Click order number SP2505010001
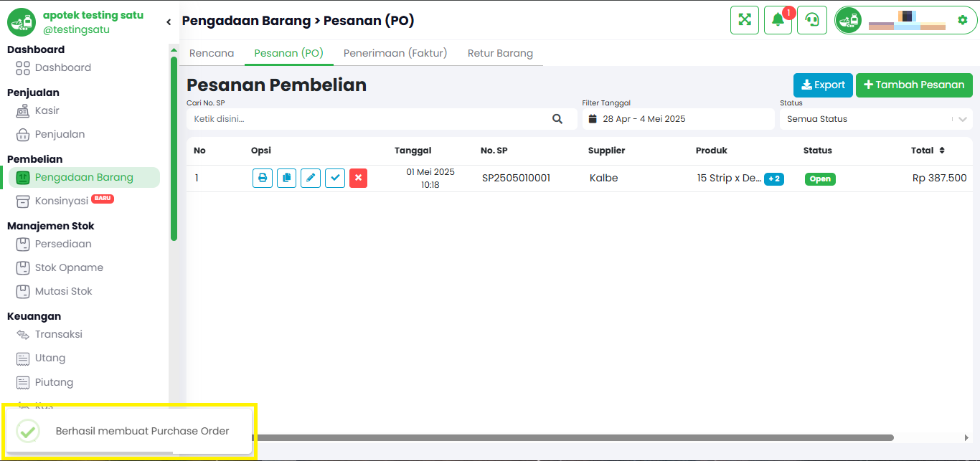980x461 pixels. click(516, 178)
